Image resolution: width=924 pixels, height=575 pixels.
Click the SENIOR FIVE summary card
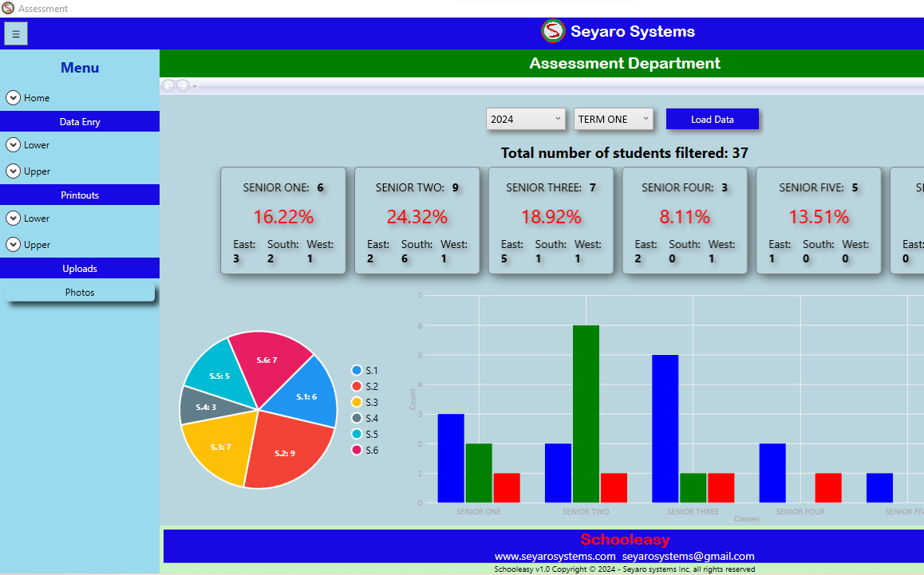pos(819,220)
